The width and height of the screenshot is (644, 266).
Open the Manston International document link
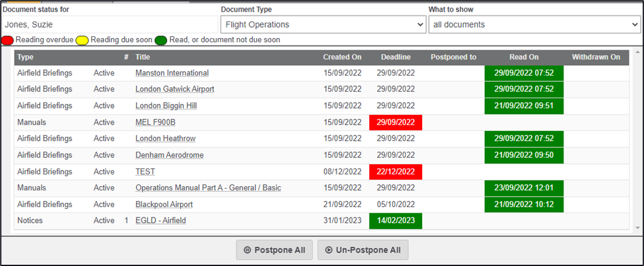pyautogui.click(x=172, y=73)
